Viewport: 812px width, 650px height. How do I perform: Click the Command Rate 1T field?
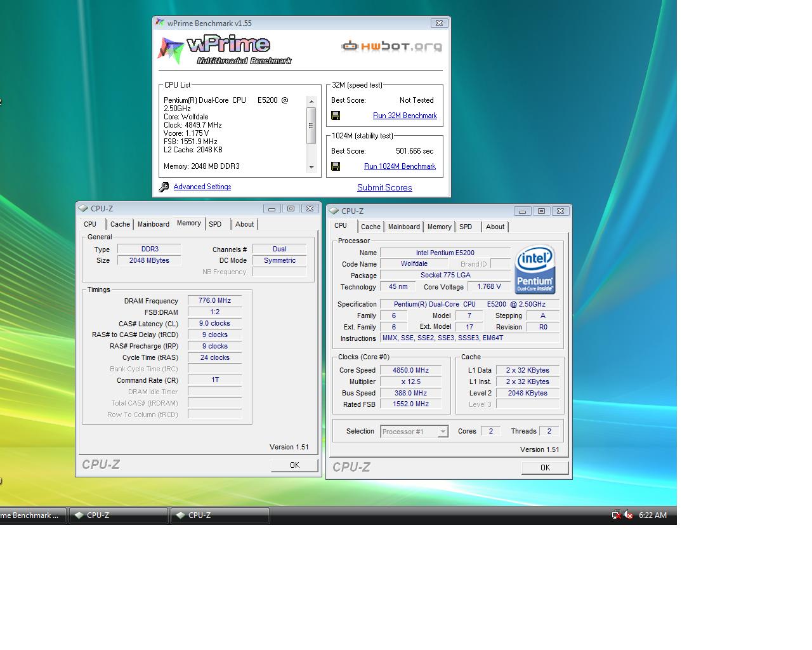pos(214,380)
